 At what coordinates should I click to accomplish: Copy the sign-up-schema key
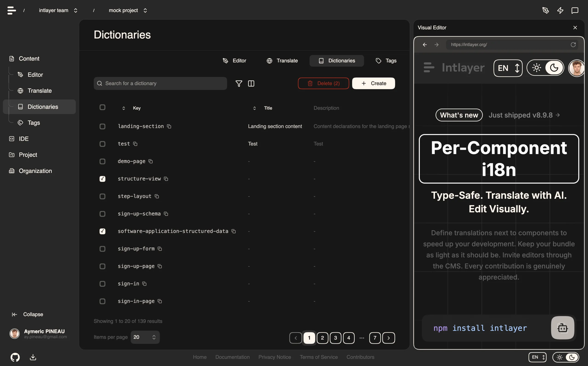[x=166, y=214]
